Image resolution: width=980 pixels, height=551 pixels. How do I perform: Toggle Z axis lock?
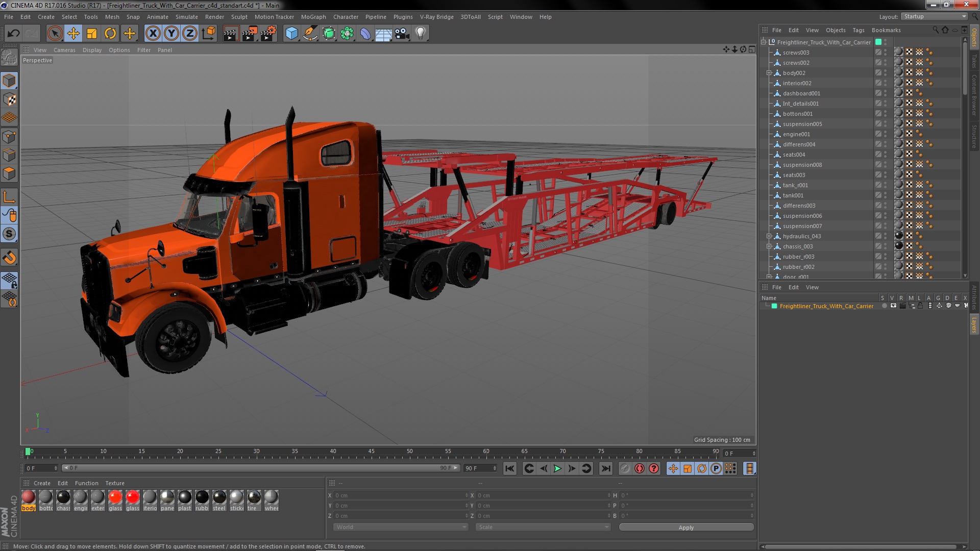[x=190, y=34]
